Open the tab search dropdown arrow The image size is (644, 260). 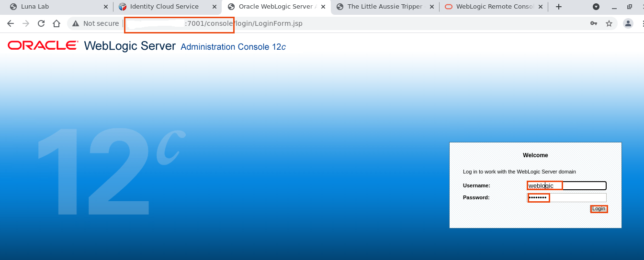pyautogui.click(x=596, y=7)
